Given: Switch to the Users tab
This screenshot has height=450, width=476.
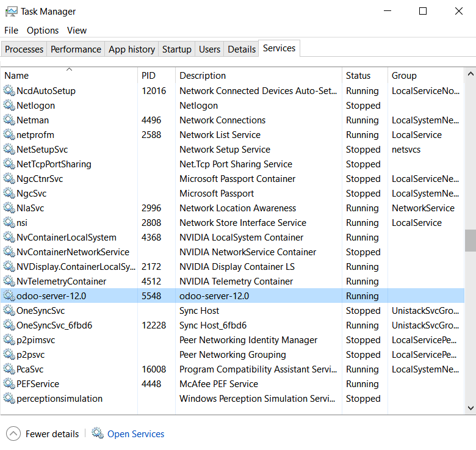Looking at the screenshot, I should pos(209,49).
